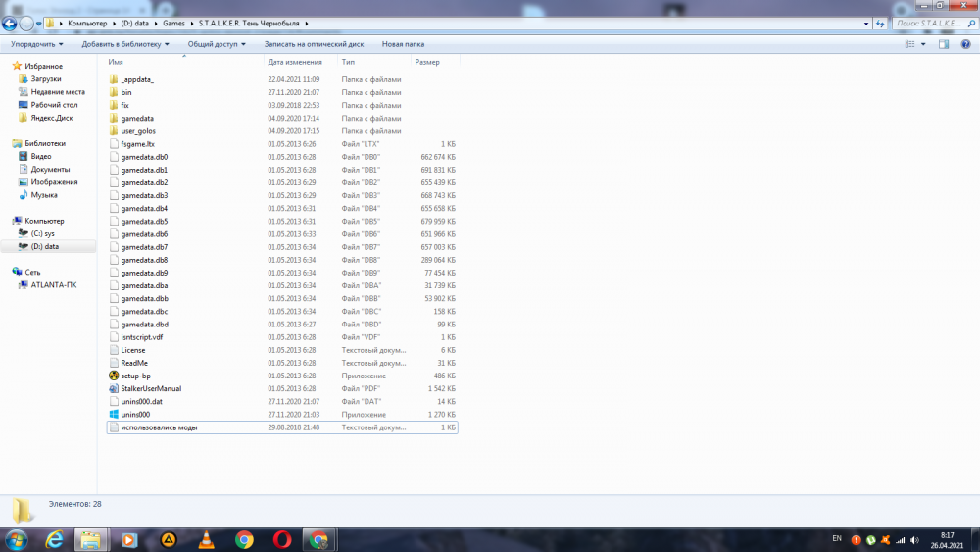The image size is (980, 552).
Task: Select the unins000.dat file
Action: (x=282, y=401)
